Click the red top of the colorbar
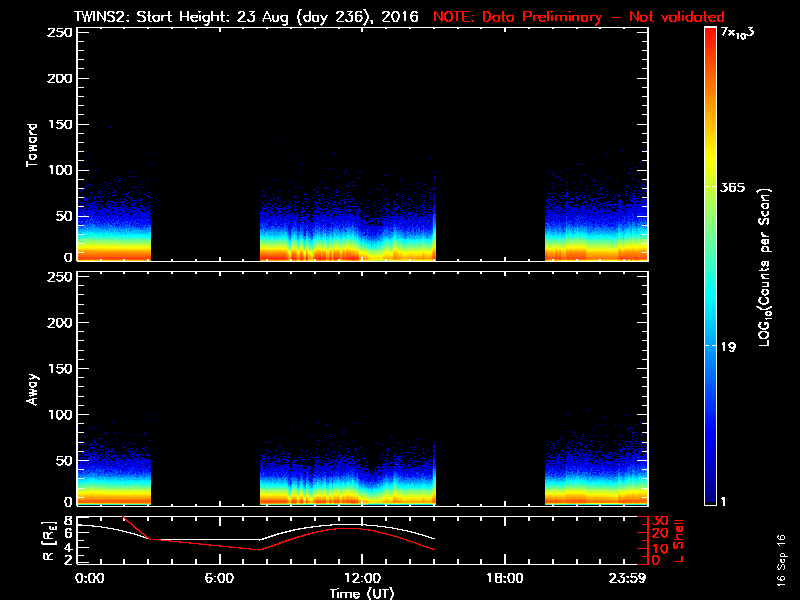This screenshot has height=600, width=800. coord(711,35)
